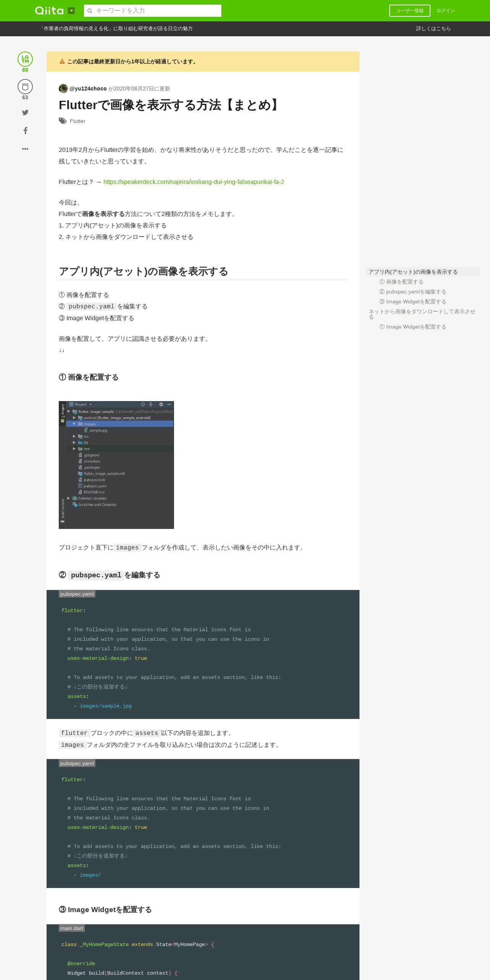Click the first pubspec.yaml code label
Image resolution: width=490 pixels, height=980 pixels.
(x=77, y=594)
